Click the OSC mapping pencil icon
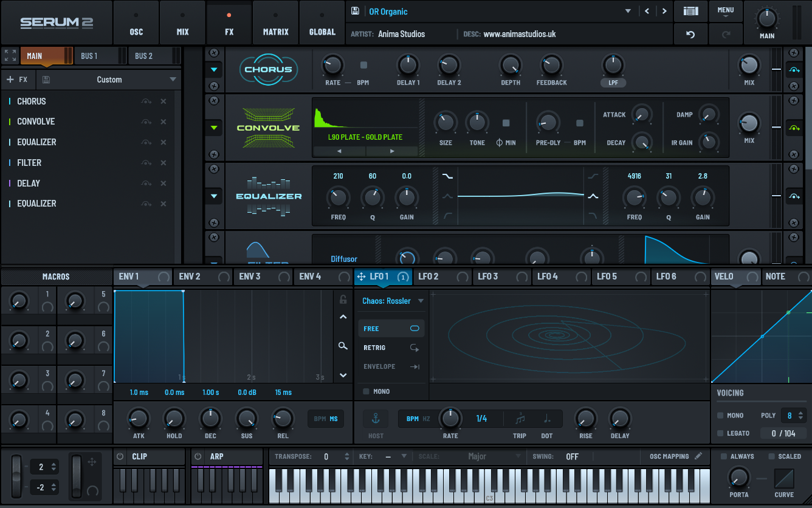The width and height of the screenshot is (812, 508). (698, 456)
